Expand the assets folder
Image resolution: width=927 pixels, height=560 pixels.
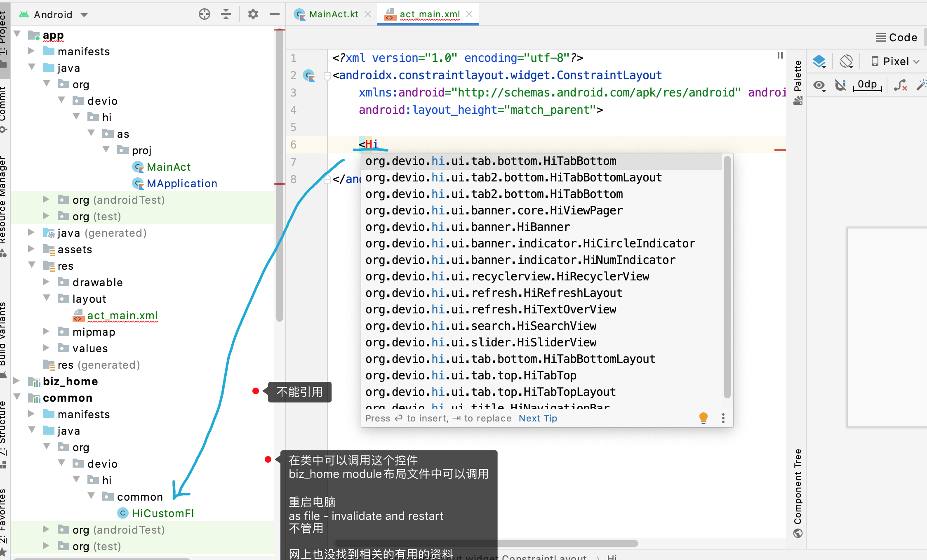click(x=31, y=249)
